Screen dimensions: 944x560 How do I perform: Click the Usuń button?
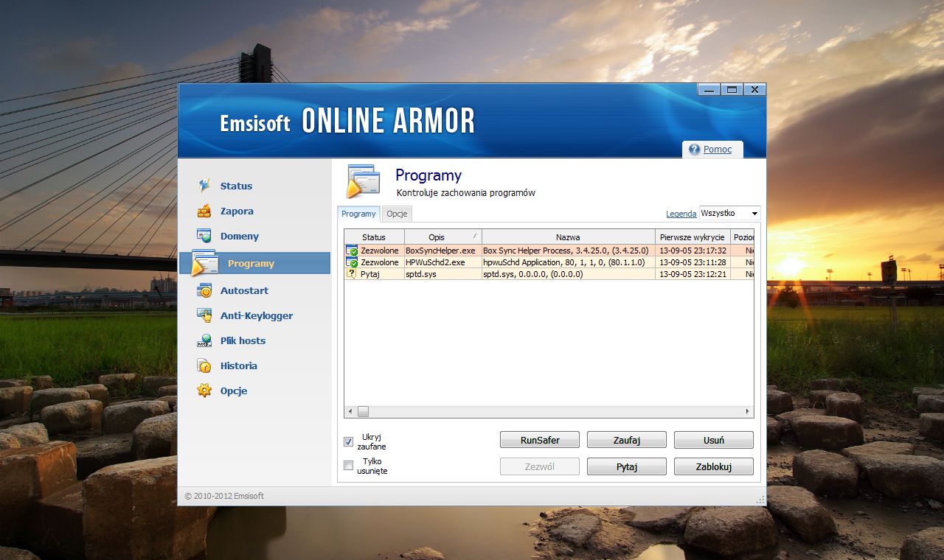click(714, 440)
